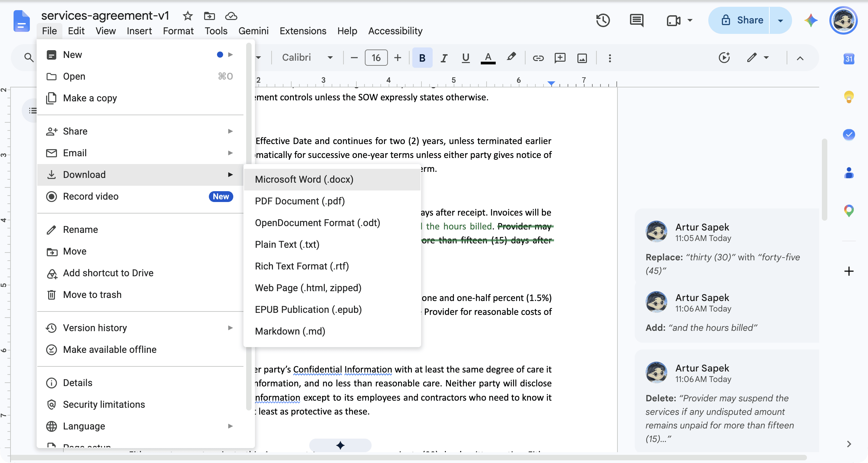Collapse the toolbar with the up chevron
This screenshot has height=463, width=868.
point(800,58)
